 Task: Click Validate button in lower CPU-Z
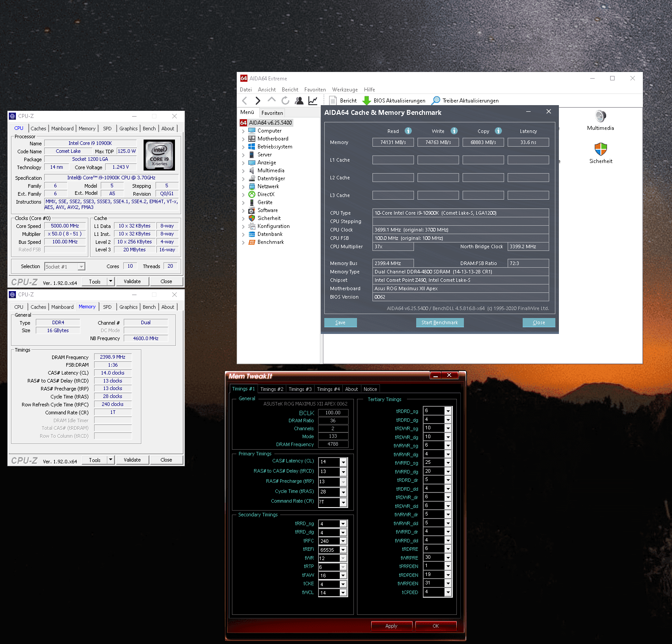tap(132, 460)
